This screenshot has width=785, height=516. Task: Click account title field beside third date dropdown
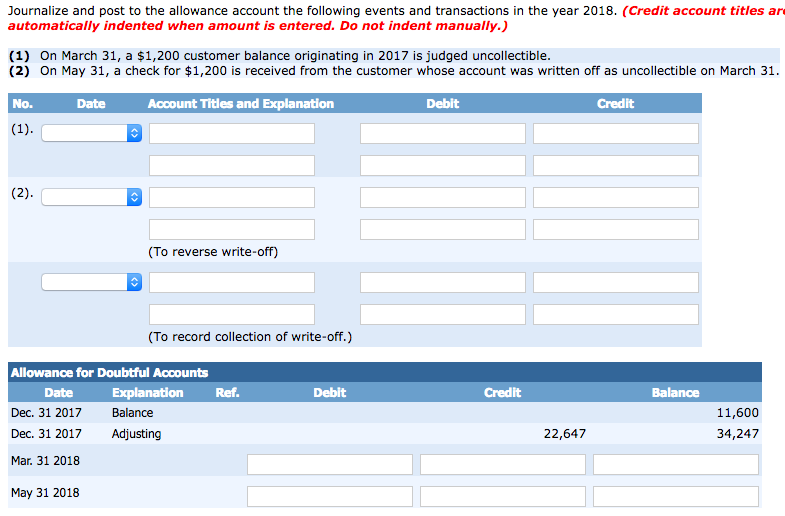pos(232,282)
